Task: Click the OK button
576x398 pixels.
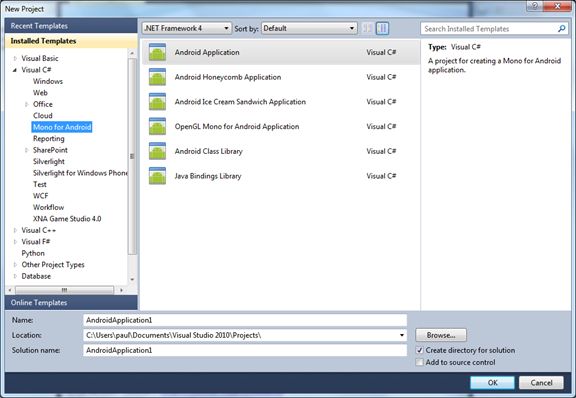Action: 492,383
